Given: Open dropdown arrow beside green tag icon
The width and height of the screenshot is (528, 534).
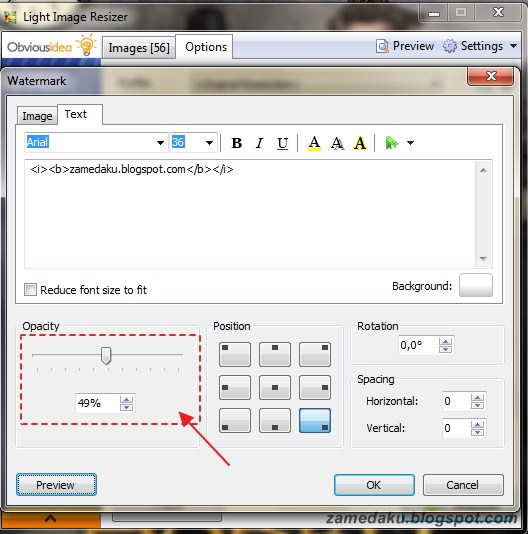Looking at the screenshot, I should click(x=410, y=143).
